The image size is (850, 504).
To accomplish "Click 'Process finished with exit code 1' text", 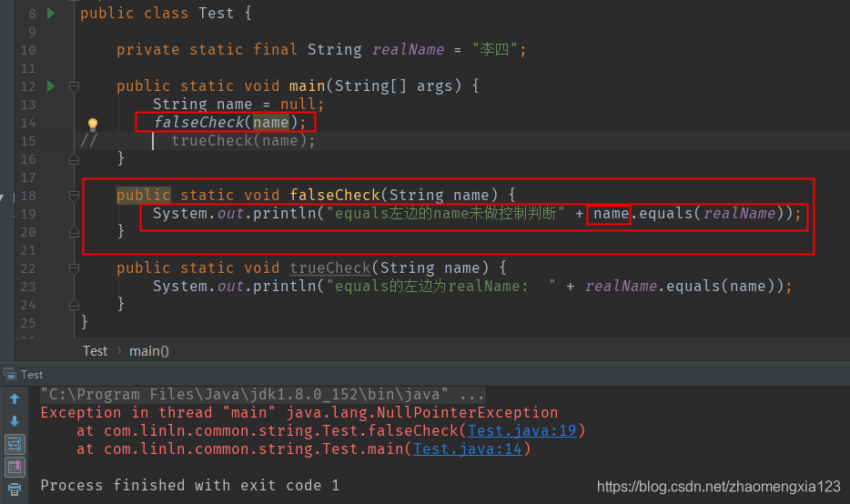I will pyautogui.click(x=190, y=486).
